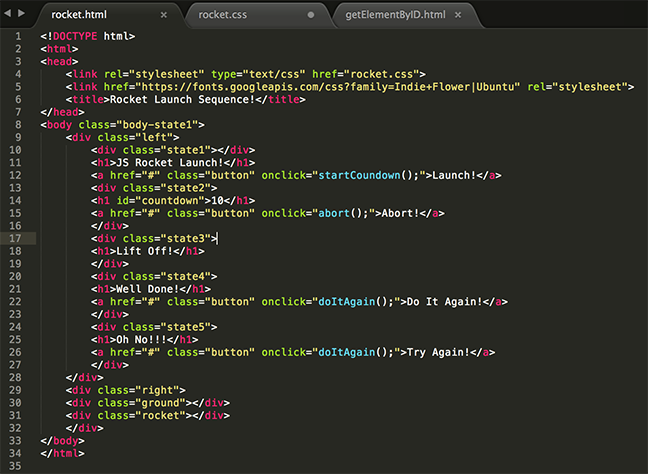The width and height of the screenshot is (648, 474).
Task: Click "rocket.css" href value on line 4
Action: click(x=381, y=74)
